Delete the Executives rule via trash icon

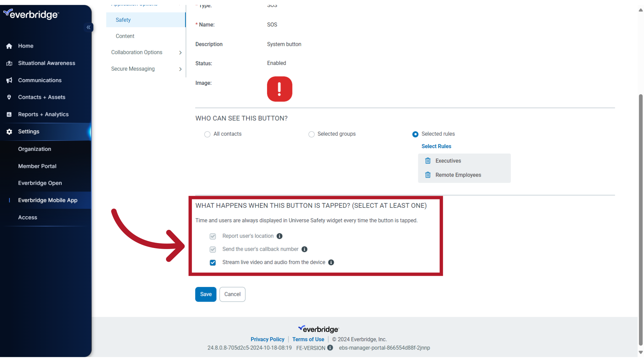click(x=428, y=161)
